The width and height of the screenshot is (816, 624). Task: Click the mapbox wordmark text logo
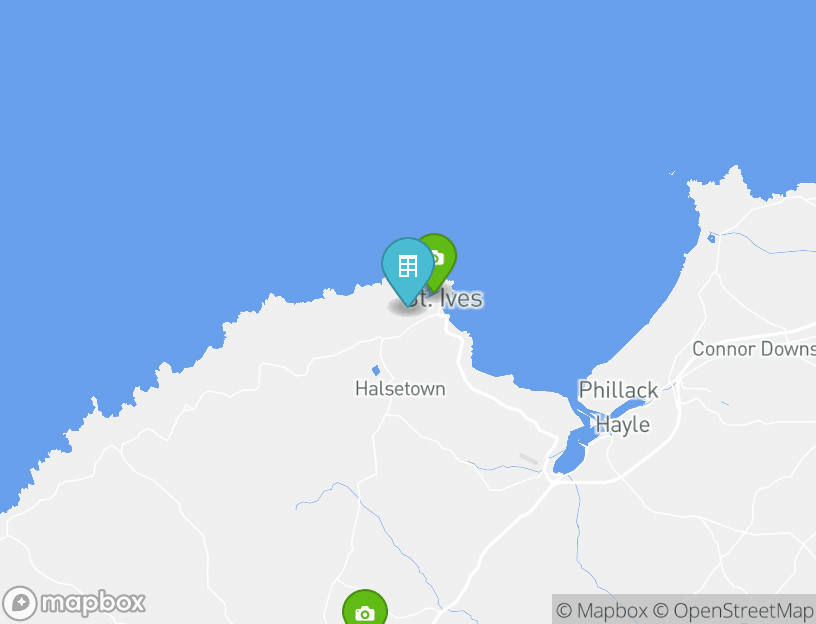[x=93, y=604]
